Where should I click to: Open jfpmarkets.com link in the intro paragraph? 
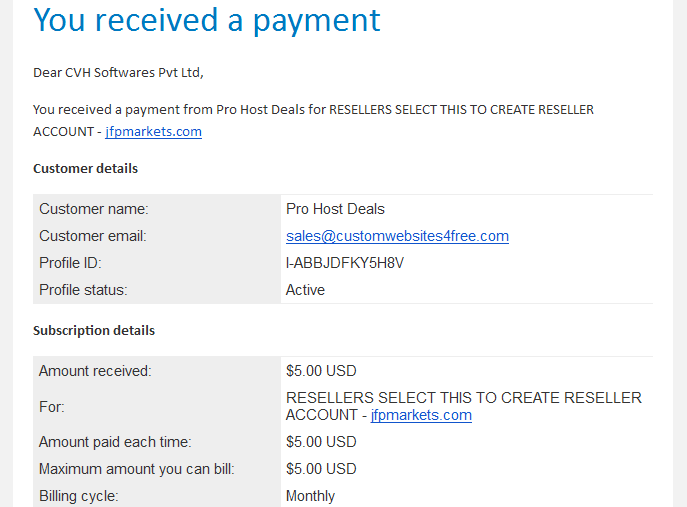tap(153, 131)
